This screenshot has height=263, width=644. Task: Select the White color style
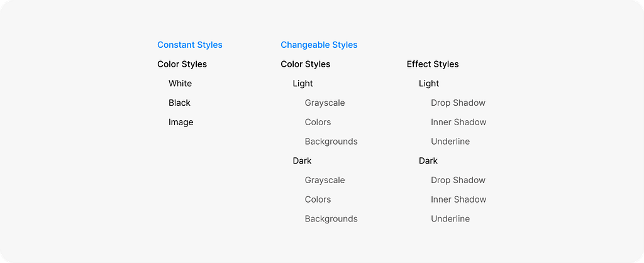pos(180,84)
